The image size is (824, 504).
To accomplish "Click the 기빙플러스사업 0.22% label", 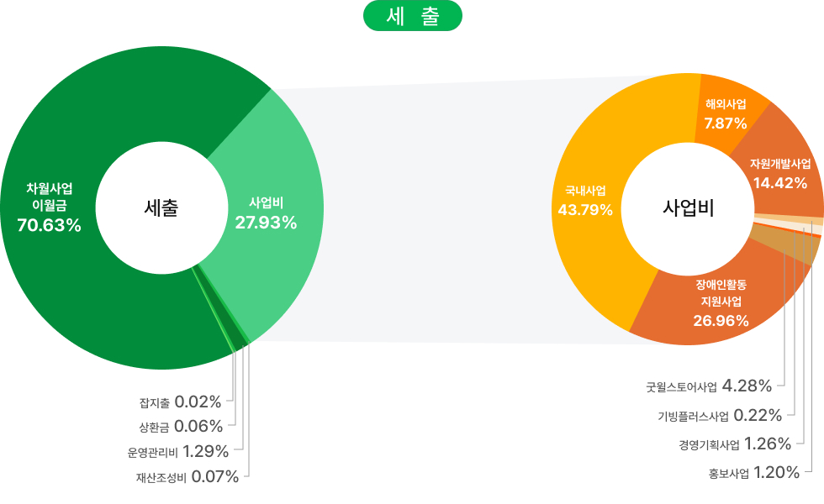I will [x=720, y=415].
